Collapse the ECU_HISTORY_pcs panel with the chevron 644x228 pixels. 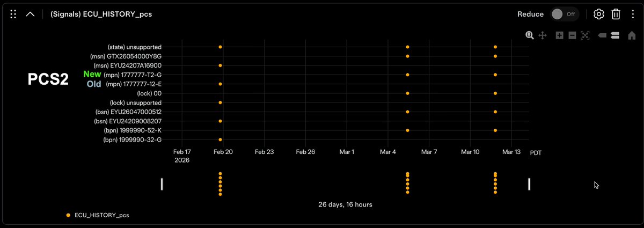(x=30, y=14)
